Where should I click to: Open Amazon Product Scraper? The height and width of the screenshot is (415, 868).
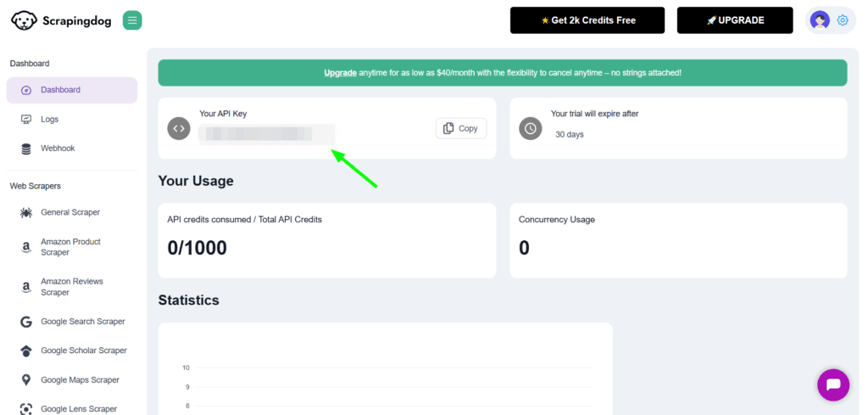[x=70, y=247]
